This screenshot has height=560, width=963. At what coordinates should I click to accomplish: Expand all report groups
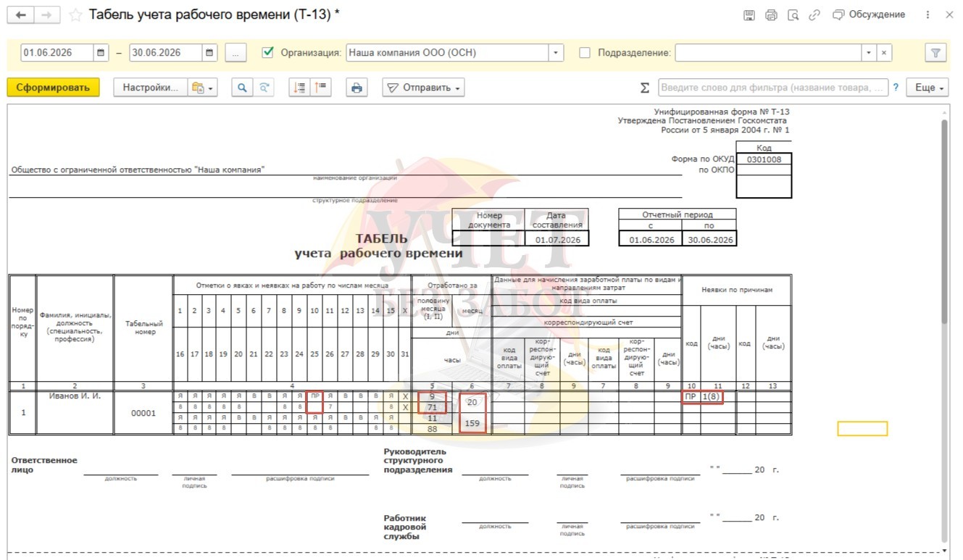coord(299,88)
